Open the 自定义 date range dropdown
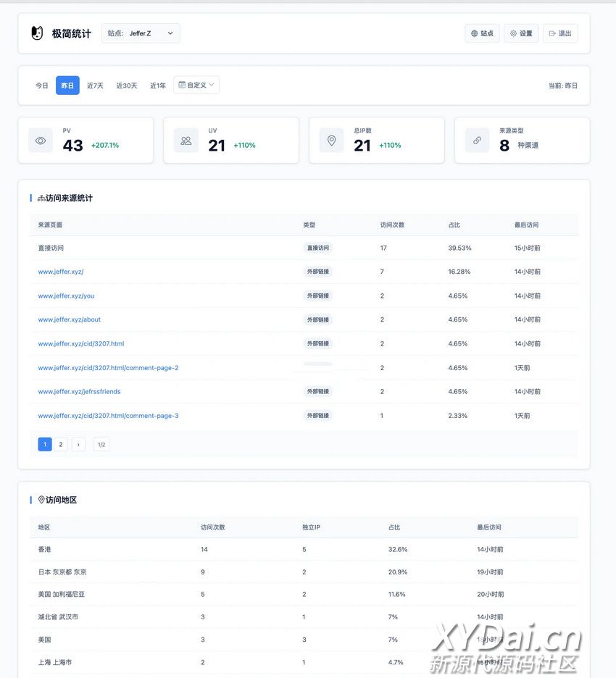Viewport: 616px width, 678px height. coord(196,85)
